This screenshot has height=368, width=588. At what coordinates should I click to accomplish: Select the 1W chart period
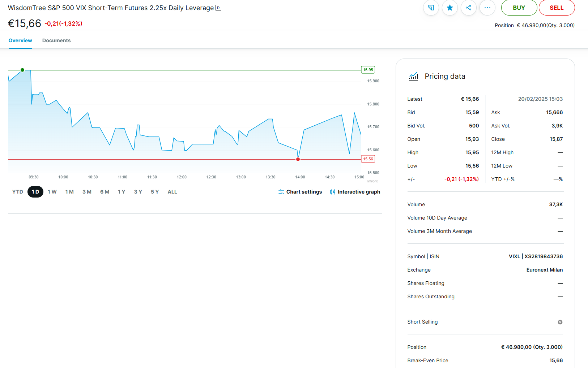[x=52, y=192]
